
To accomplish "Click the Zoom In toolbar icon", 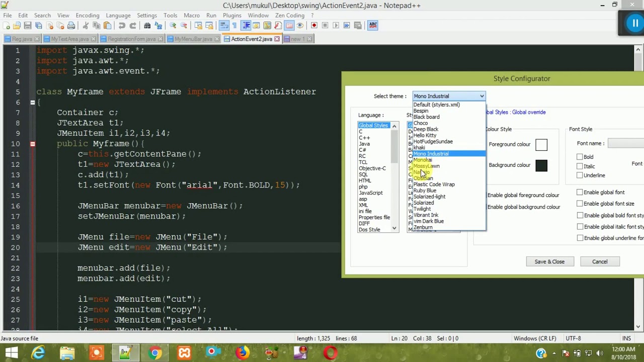I will 173,25.
